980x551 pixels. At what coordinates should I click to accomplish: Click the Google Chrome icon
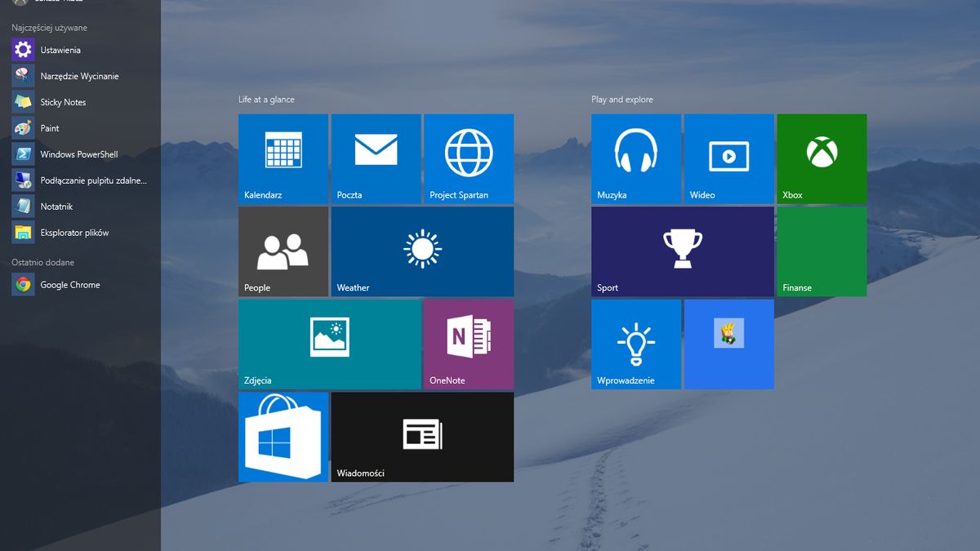[x=23, y=285]
